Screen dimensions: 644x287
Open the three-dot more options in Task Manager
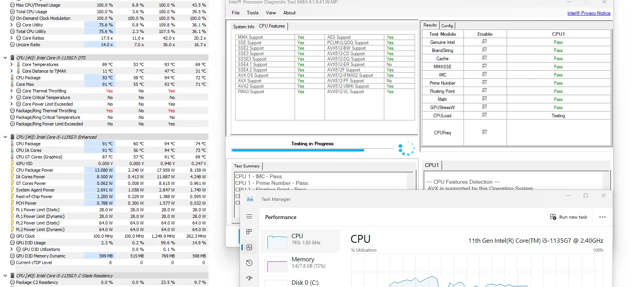coord(602,217)
